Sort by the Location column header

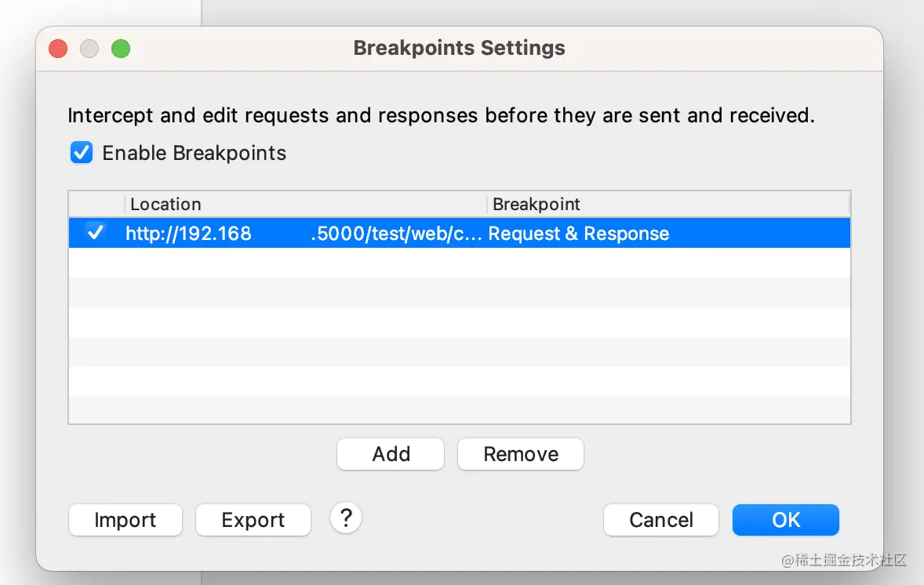[304, 205]
